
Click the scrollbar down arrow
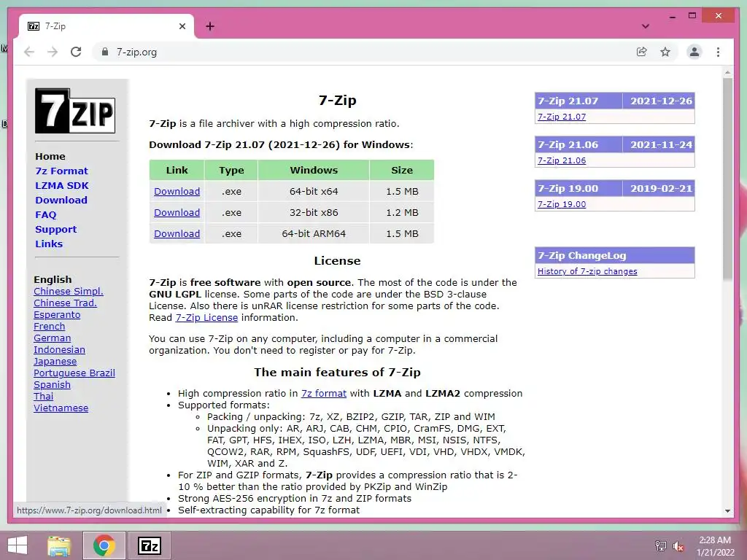pyautogui.click(x=727, y=510)
